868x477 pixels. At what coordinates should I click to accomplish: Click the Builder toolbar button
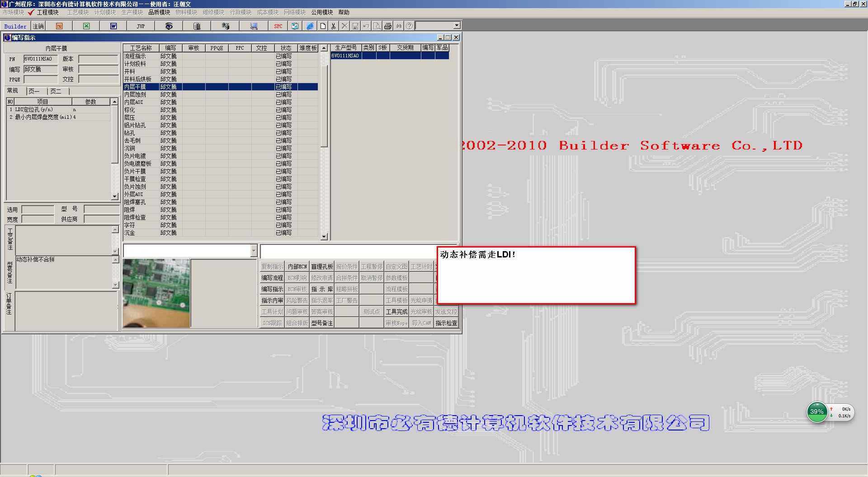tap(15, 26)
